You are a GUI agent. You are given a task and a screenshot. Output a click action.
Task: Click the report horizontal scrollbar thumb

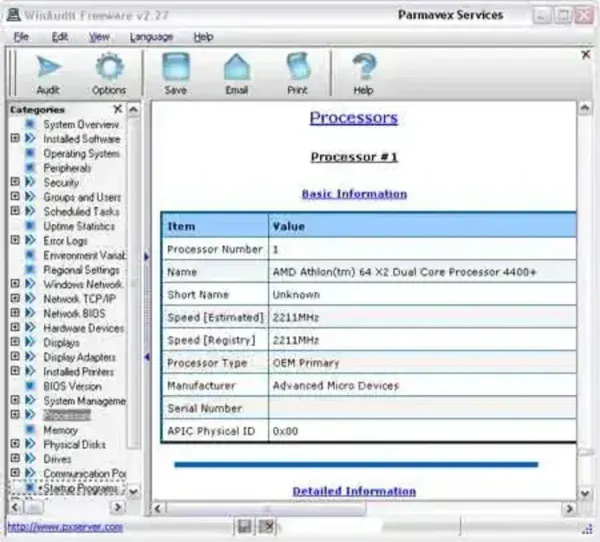tap(266, 508)
